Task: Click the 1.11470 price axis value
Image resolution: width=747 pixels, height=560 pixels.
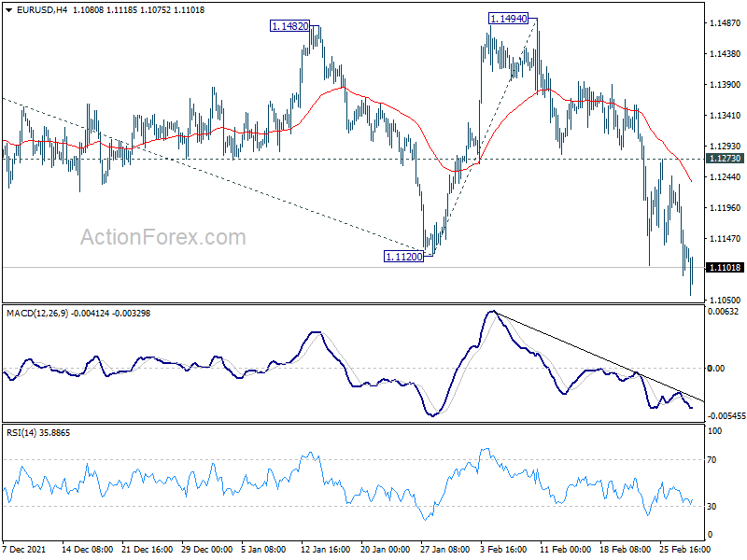Action: click(725, 239)
